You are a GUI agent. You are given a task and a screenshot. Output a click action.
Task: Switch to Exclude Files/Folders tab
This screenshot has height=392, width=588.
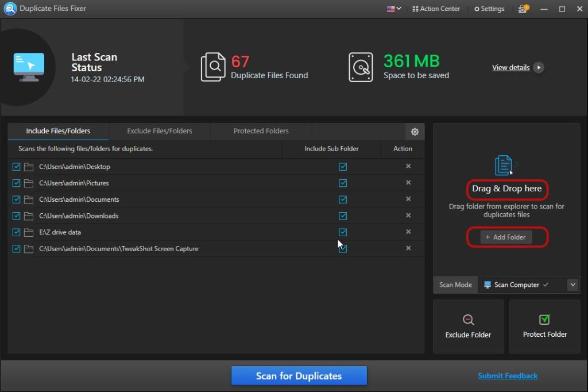click(160, 131)
